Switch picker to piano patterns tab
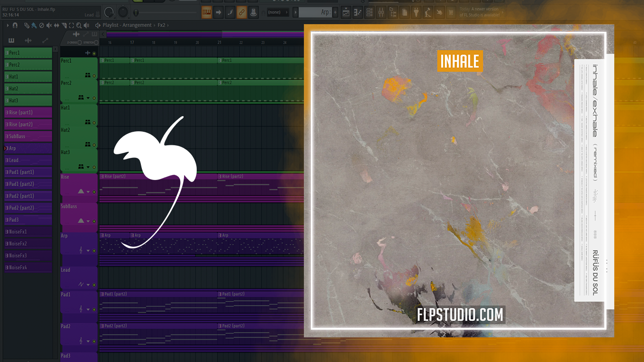The width and height of the screenshot is (644, 362). (x=12, y=41)
